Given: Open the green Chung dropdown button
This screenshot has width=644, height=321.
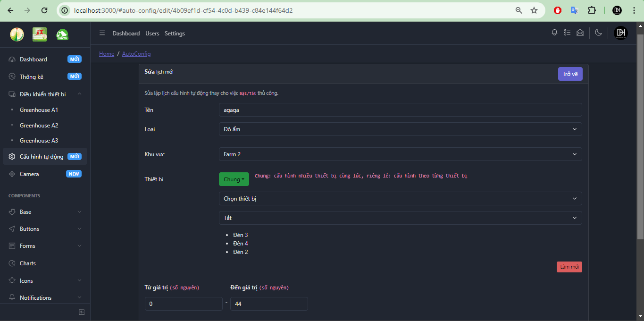Looking at the screenshot, I should pyautogui.click(x=234, y=179).
